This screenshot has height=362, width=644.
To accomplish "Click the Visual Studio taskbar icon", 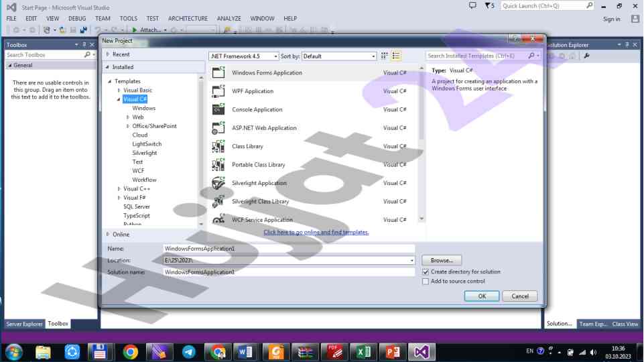I will [x=422, y=352].
